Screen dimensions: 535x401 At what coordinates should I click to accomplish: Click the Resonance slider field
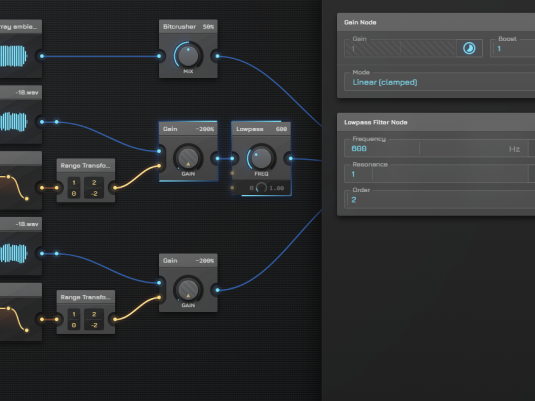click(437, 174)
